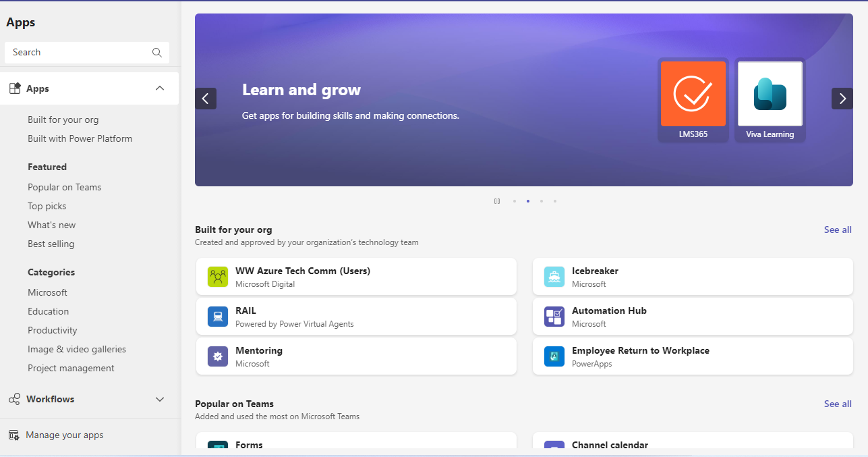Open Image & video galleries category
This screenshot has width=868, height=457.
coord(77,349)
